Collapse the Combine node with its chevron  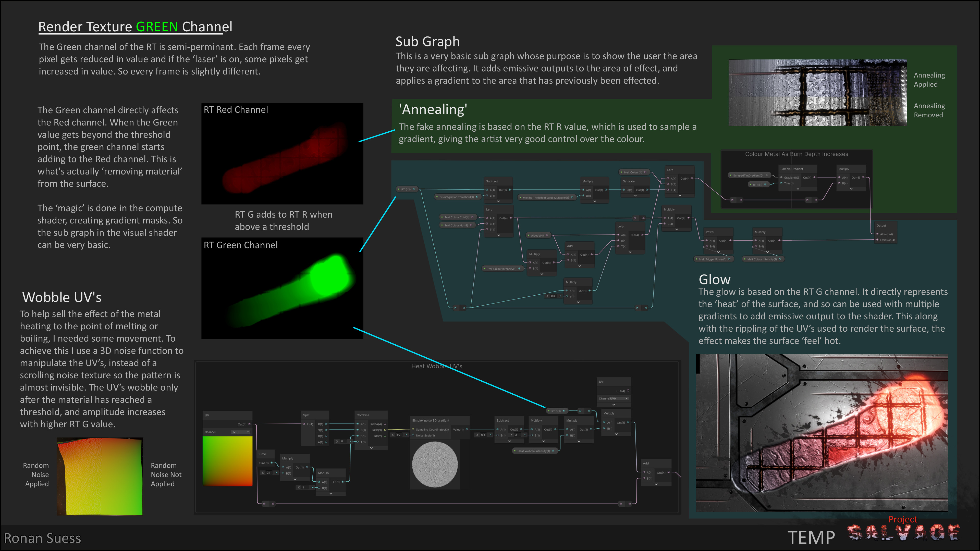coord(371,448)
